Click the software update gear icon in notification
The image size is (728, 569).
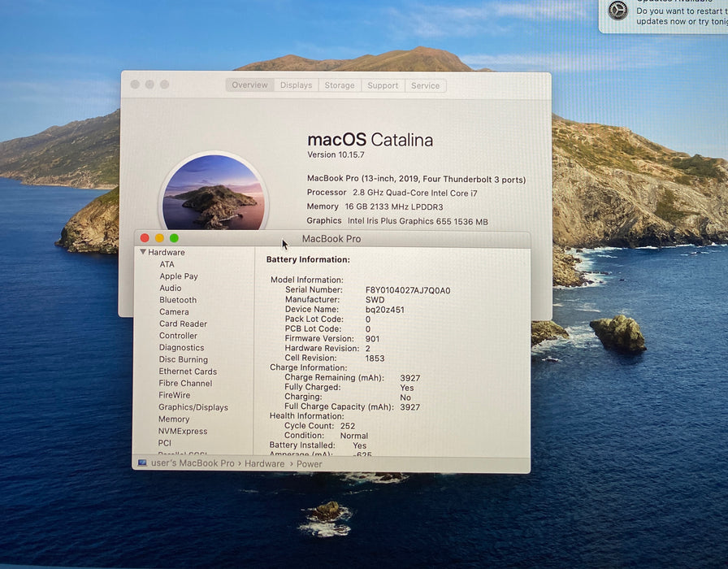pos(617,11)
